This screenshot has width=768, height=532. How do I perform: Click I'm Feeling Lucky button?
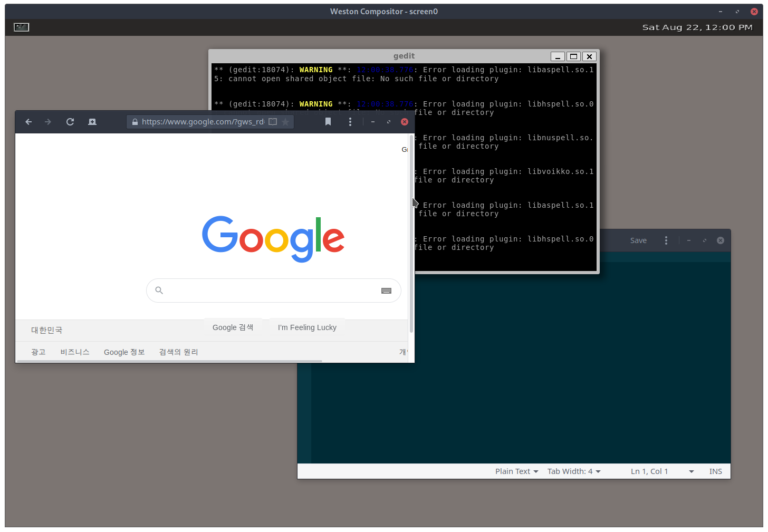point(307,327)
